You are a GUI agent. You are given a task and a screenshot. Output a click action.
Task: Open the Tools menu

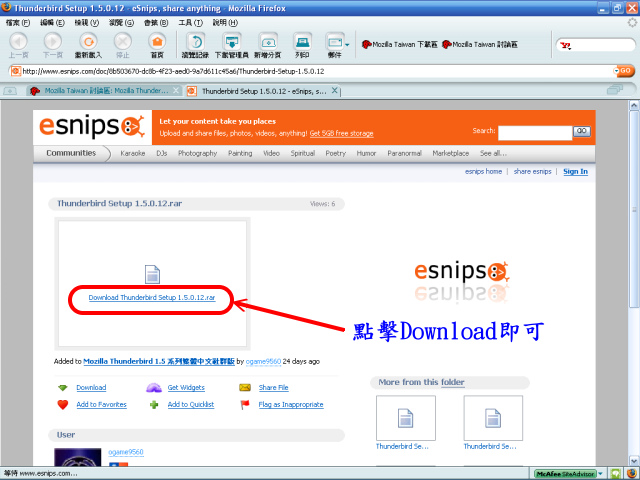(190, 22)
